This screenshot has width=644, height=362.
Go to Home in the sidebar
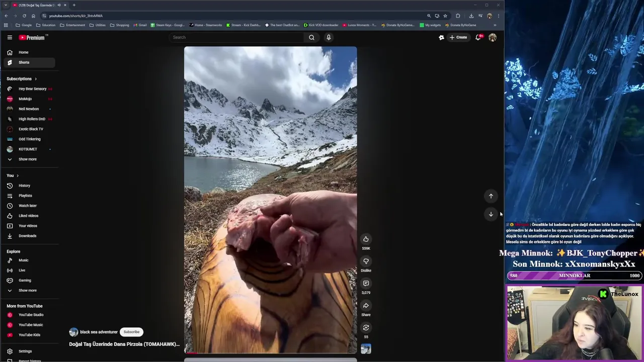pos(28,52)
